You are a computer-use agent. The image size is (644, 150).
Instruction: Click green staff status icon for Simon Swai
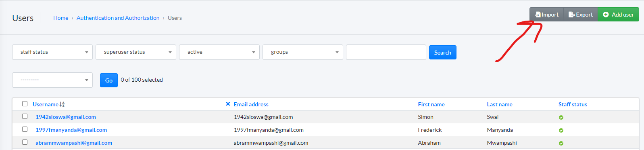tap(561, 117)
